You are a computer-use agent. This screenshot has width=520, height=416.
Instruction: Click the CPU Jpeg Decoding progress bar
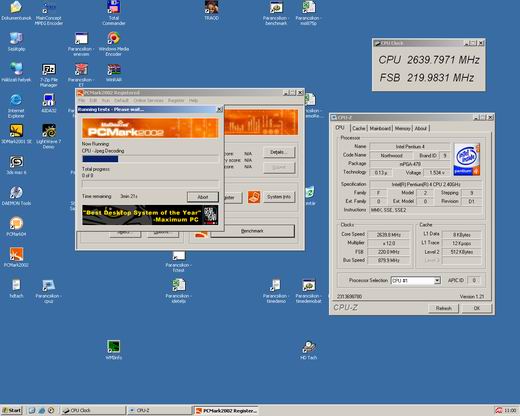[150, 159]
